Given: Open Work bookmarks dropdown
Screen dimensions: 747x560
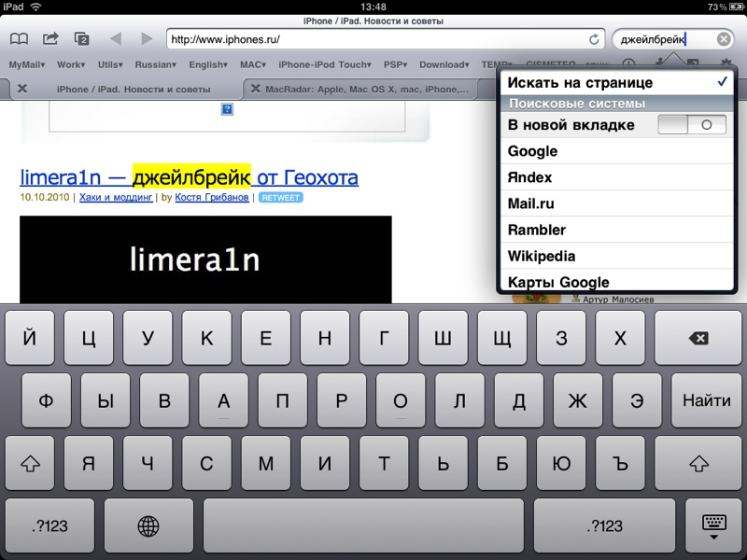Looking at the screenshot, I should (71, 64).
